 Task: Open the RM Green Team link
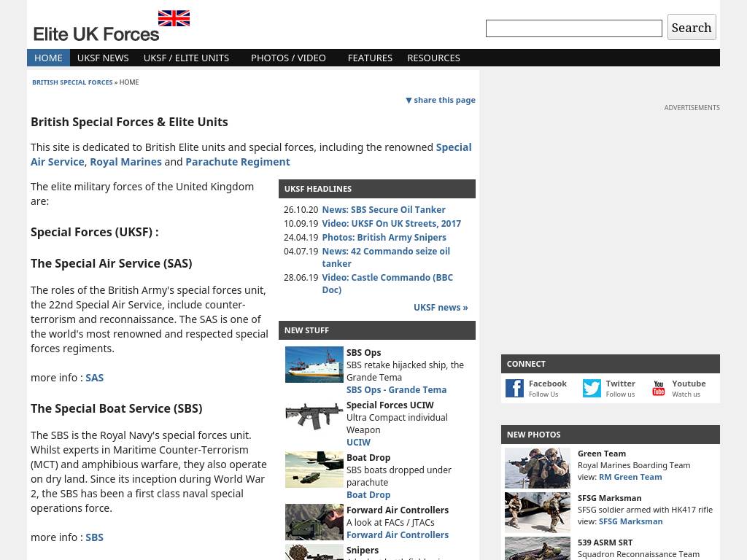coord(630,477)
